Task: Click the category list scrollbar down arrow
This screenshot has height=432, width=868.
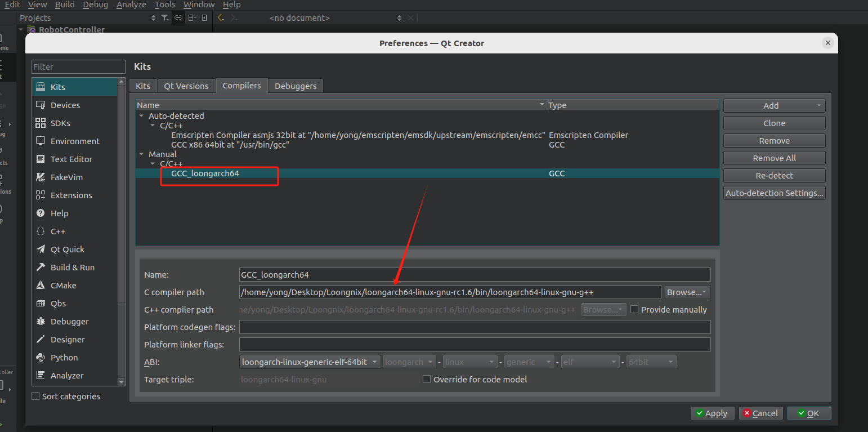Action: [x=122, y=382]
